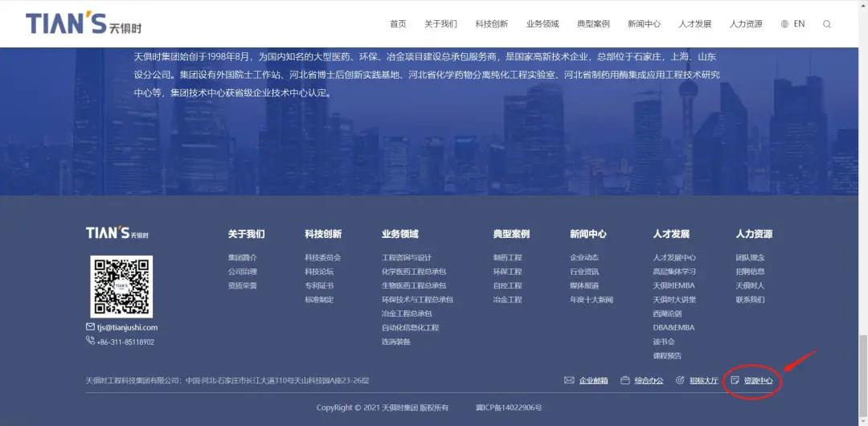Select 业务领域 in the top navigation bar

click(542, 24)
